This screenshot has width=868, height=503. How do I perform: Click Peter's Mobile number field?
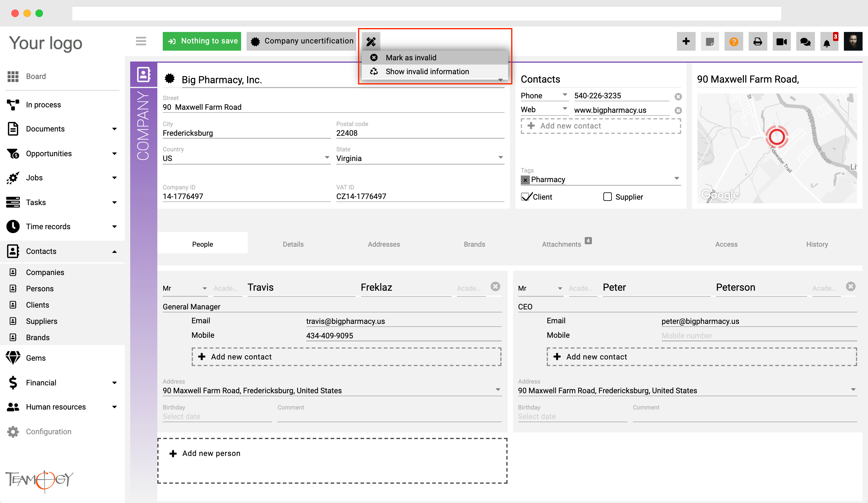click(759, 336)
